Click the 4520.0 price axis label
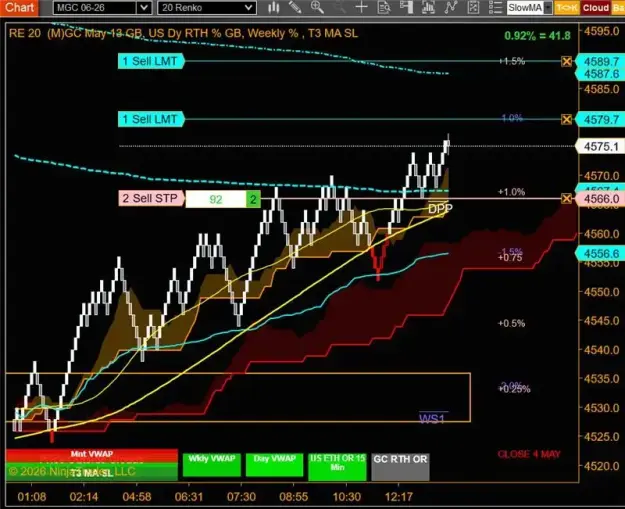 pos(601,466)
